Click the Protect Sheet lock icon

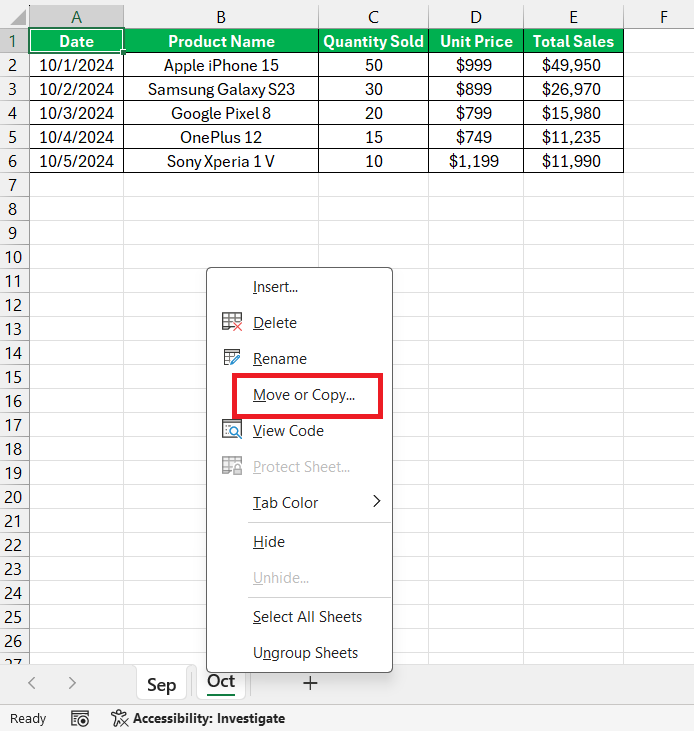[x=232, y=466]
